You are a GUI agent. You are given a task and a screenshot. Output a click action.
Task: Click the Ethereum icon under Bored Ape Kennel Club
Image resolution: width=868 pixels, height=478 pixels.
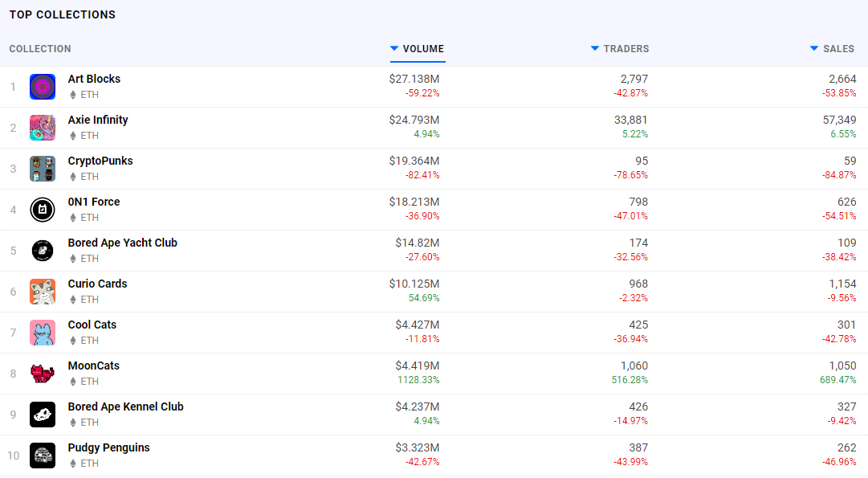(x=72, y=423)
